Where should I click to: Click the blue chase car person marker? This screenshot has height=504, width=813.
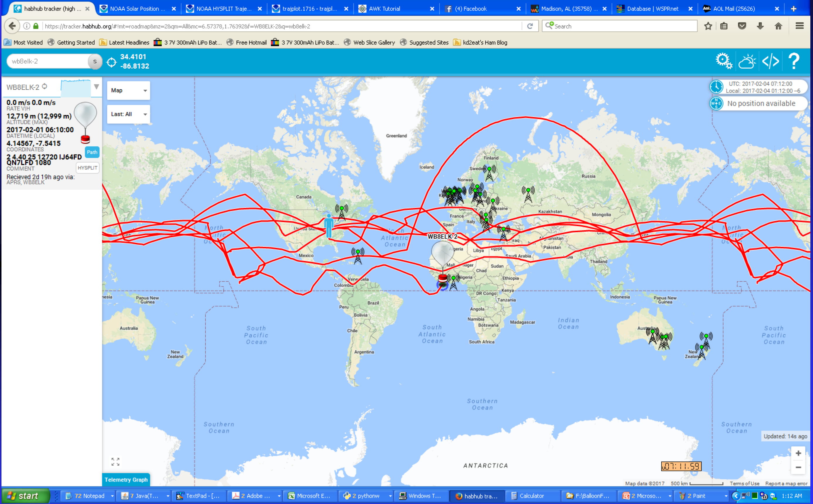click(329, 226)
